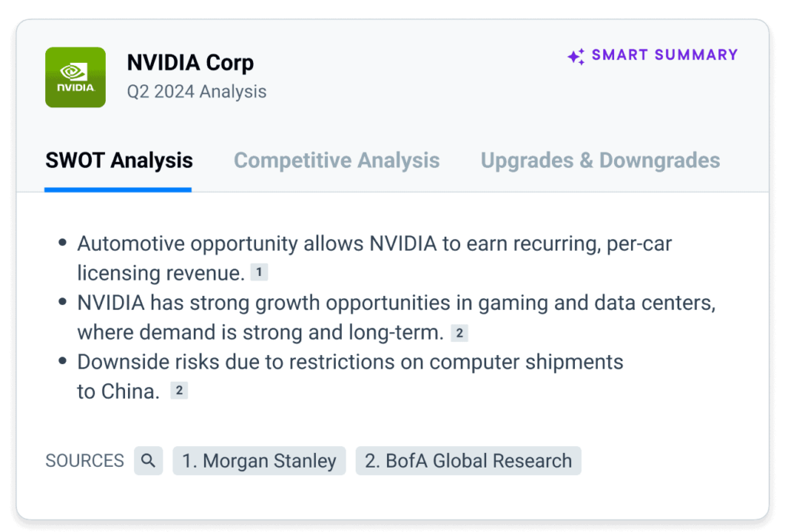This screenshot has height=532, width=785.
Task: Open citation 2 after China bullet
Action: tap(179, 391)
